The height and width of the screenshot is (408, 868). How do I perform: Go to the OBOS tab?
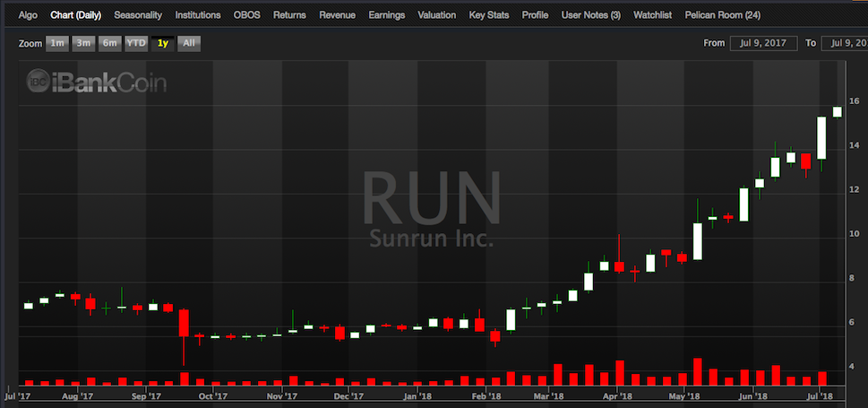point(246,15)
